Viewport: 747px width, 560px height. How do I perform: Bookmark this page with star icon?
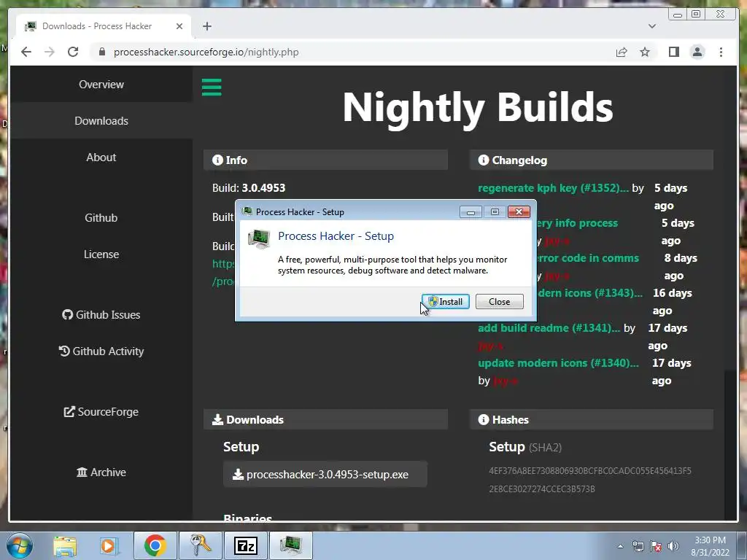[645, 52]
